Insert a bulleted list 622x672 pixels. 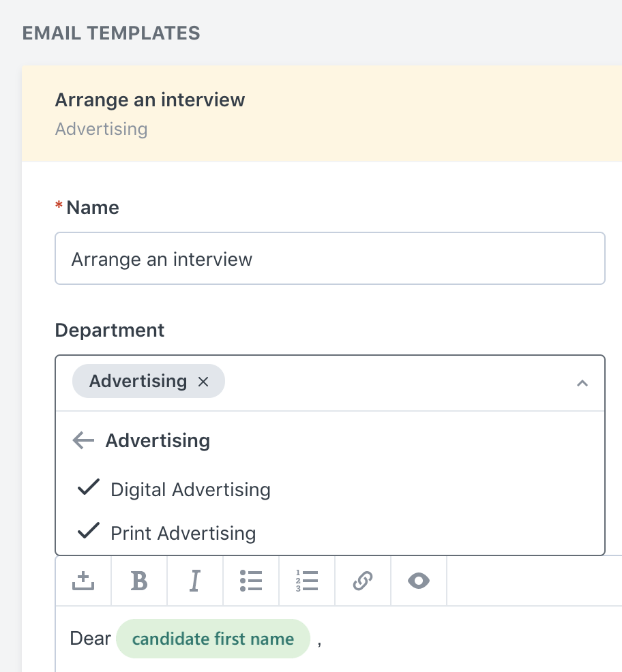251,581
